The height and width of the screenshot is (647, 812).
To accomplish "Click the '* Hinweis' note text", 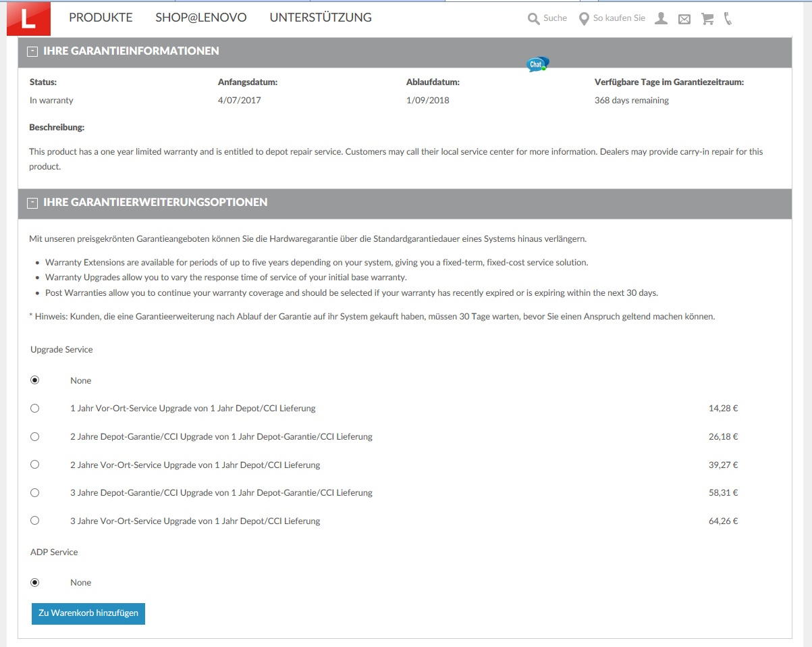I will pos(372,317).
